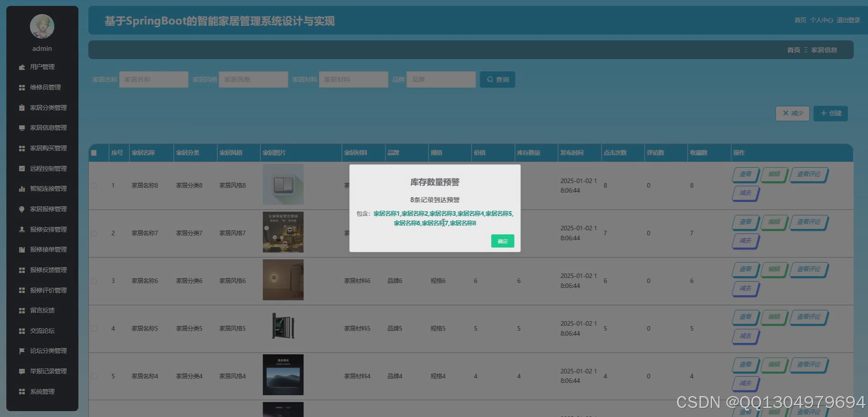Click 退出登录 to log out

[x=848, y=20]
